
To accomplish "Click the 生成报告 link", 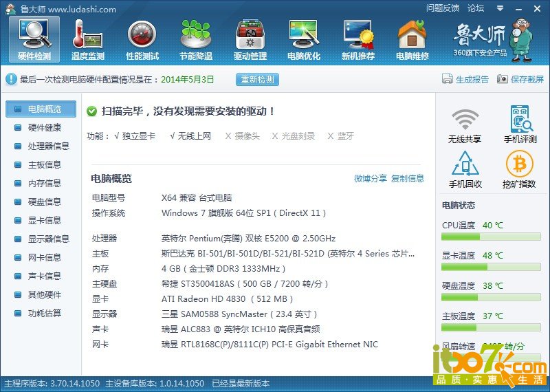I will (472, 79).
